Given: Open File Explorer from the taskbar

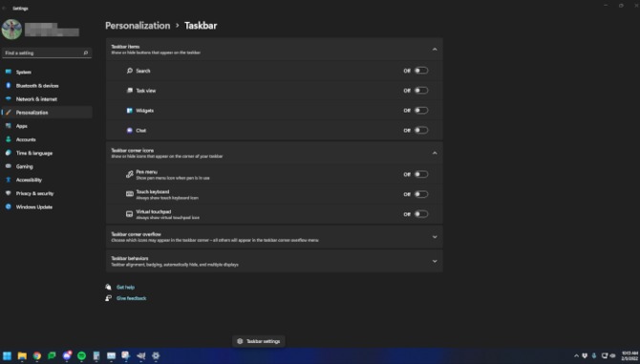Looking at the screenshot, I should coord(22,355).
